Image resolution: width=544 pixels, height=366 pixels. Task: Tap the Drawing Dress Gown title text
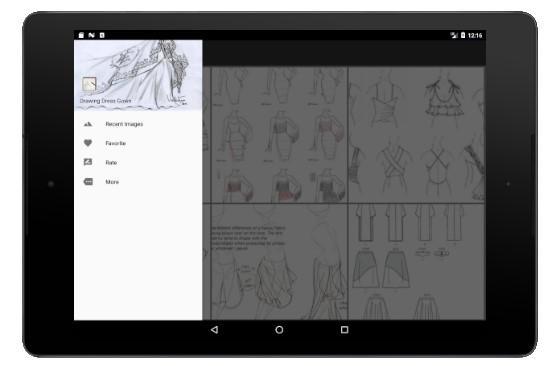coord(105,101)
